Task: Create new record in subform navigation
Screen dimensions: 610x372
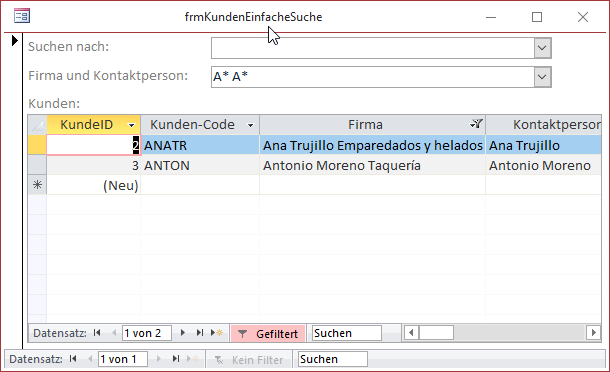Action: pos(217,333)
